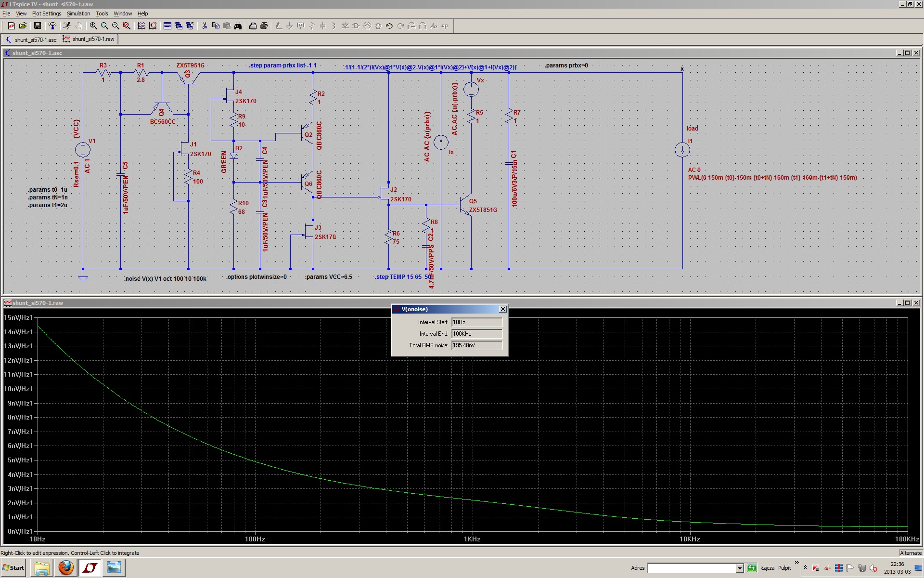The height and width of the screenshot is (578, 924).
Task: Click the 100Hz x-axis label
Action: tap(255, 539)
